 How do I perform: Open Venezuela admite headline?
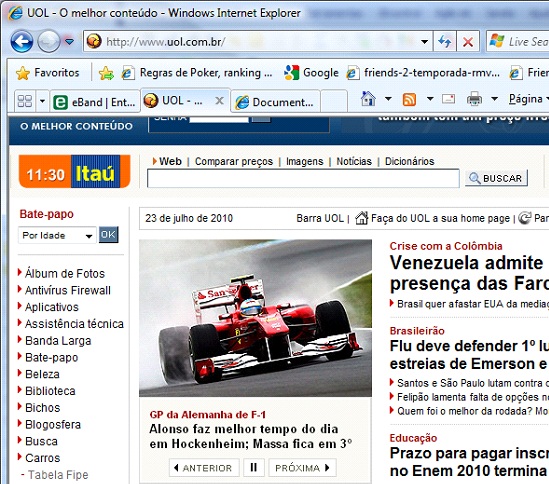469,273
